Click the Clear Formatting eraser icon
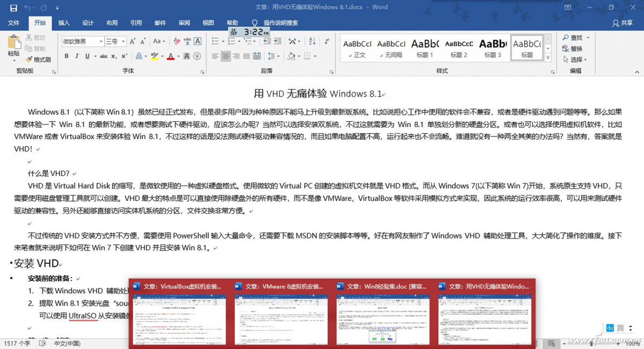Viewport: 644px width, 349px height. point(177,41)
